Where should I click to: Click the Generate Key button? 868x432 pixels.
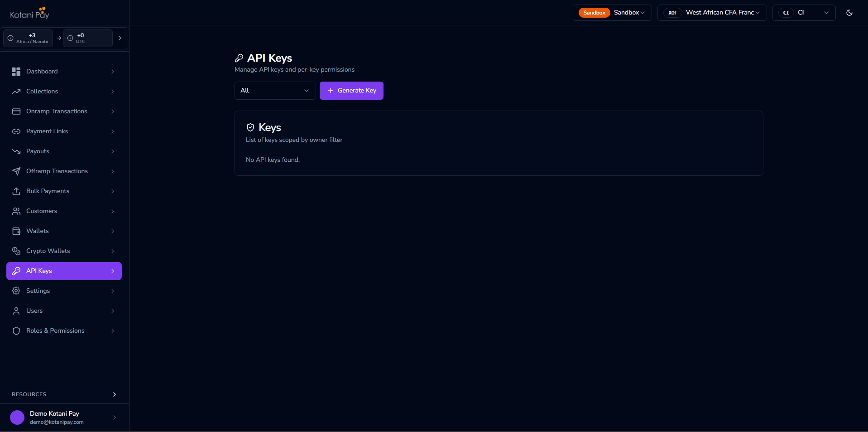point(351,91)
